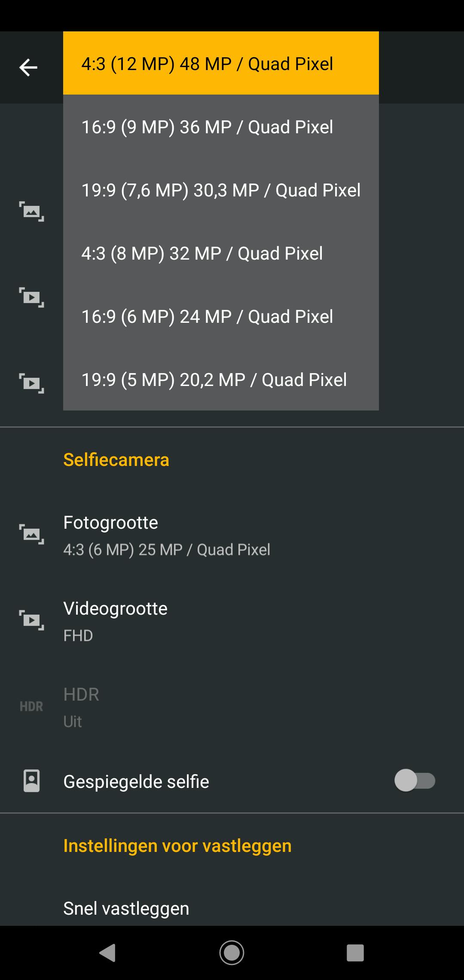The image size is (464, 980).
Task: Tap the selfie Fotogrootte image icon
Action: (31, 534)
